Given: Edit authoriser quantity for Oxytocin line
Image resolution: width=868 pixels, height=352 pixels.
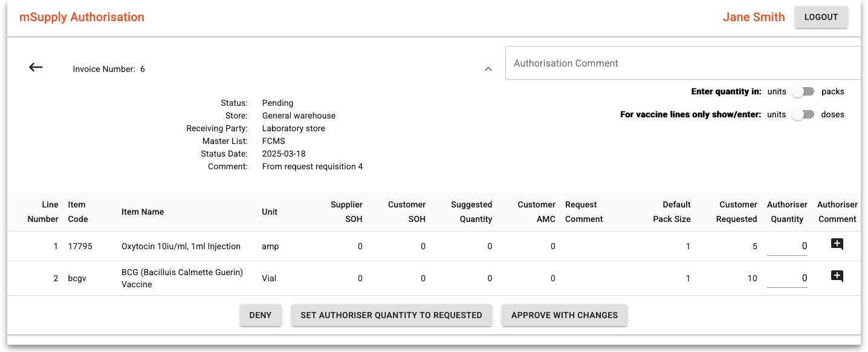Looking at the screenshot, I should [787, 246].
